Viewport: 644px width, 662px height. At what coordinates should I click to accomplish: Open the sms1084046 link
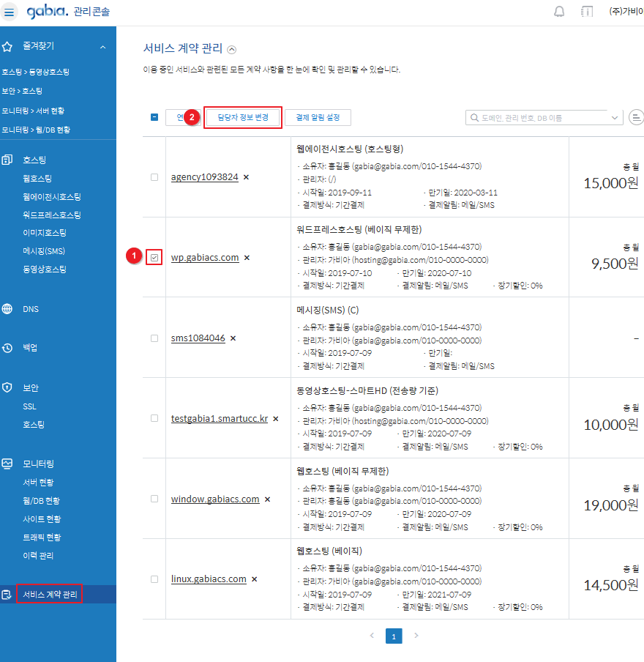[x=198, y=338]
